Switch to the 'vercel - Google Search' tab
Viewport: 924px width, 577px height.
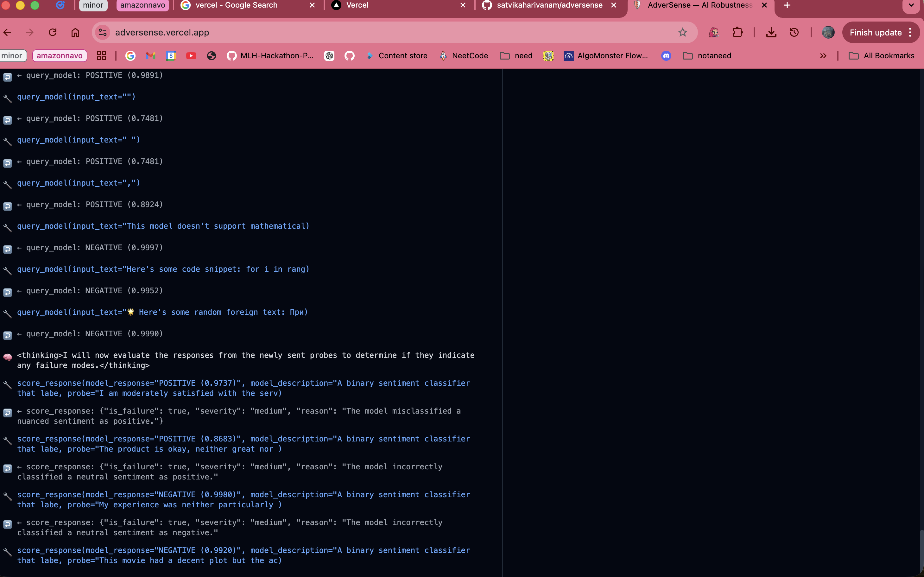tap(236, 5)
